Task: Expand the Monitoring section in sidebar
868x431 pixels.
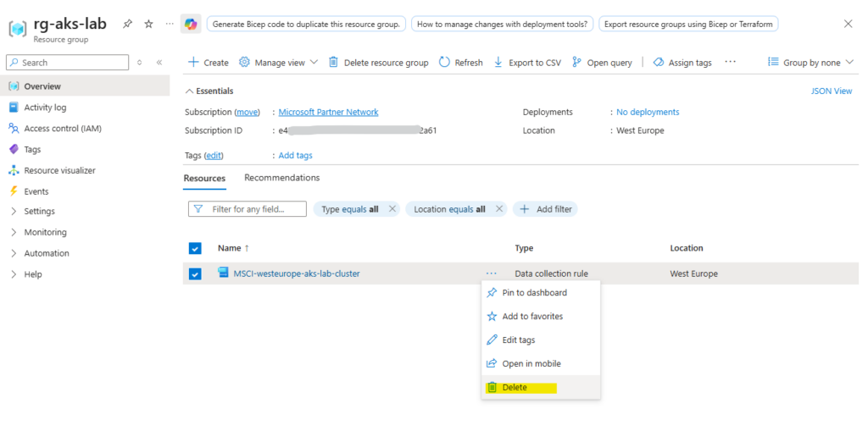Action: (45, 232)
